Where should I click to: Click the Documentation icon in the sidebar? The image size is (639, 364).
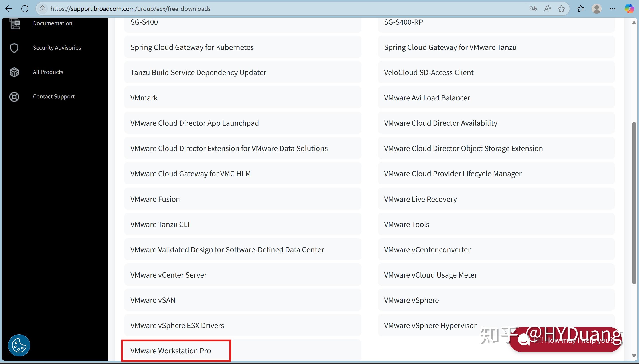14,23
